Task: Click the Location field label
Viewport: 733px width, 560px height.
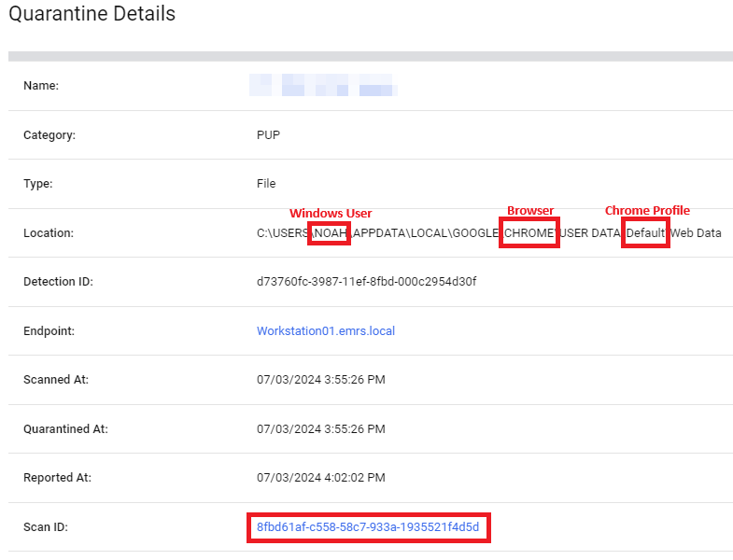Action: tap(49, 233)
